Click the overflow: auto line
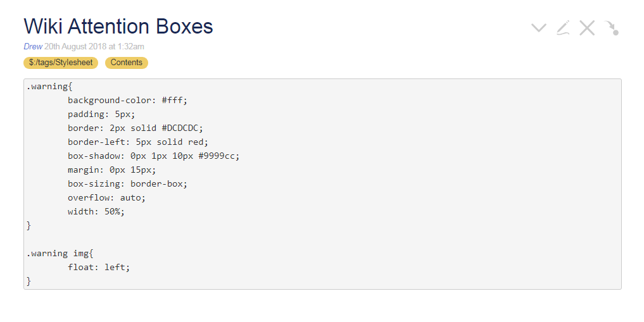 pos(107,198)
